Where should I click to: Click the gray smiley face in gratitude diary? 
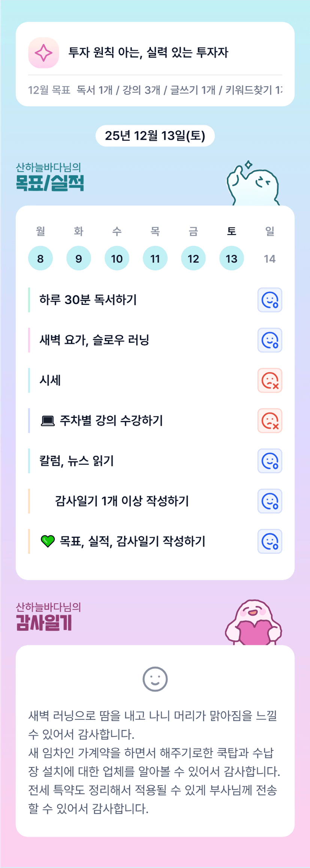click(155, 679)
